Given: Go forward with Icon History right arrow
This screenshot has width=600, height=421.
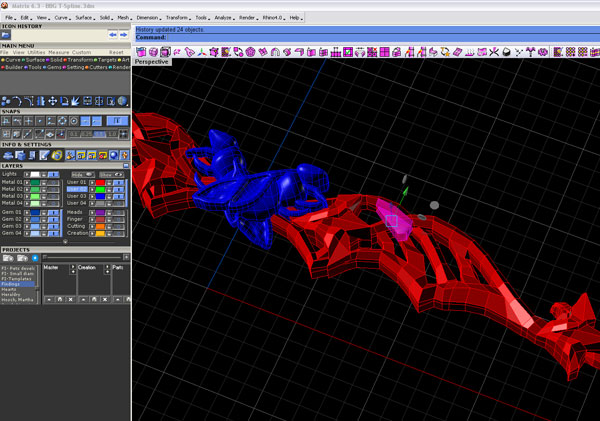Looking at the screenshot, I should pos(124,35).
